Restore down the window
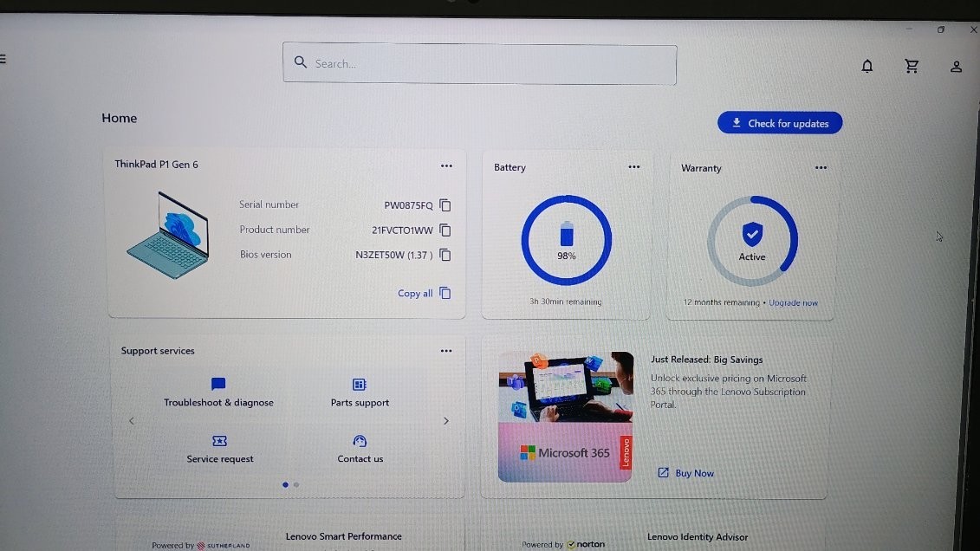 click(941, 29)
